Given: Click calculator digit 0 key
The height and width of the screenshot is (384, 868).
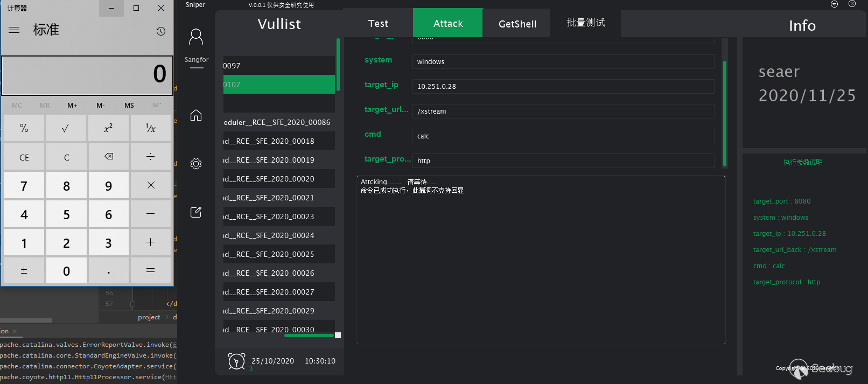Looking at the screenshot, I should click(66, 270).
